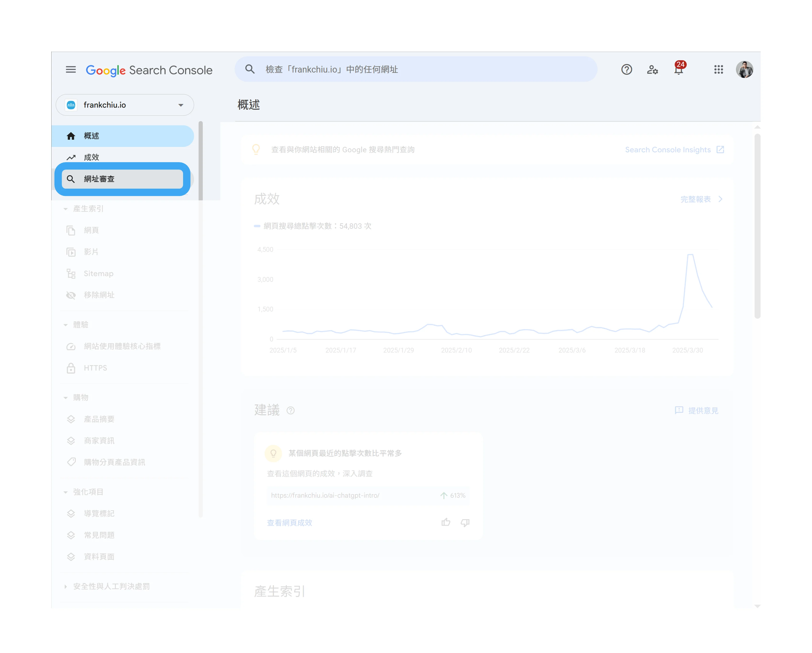Open the Google apps grid icon

[x=718, y=70]
